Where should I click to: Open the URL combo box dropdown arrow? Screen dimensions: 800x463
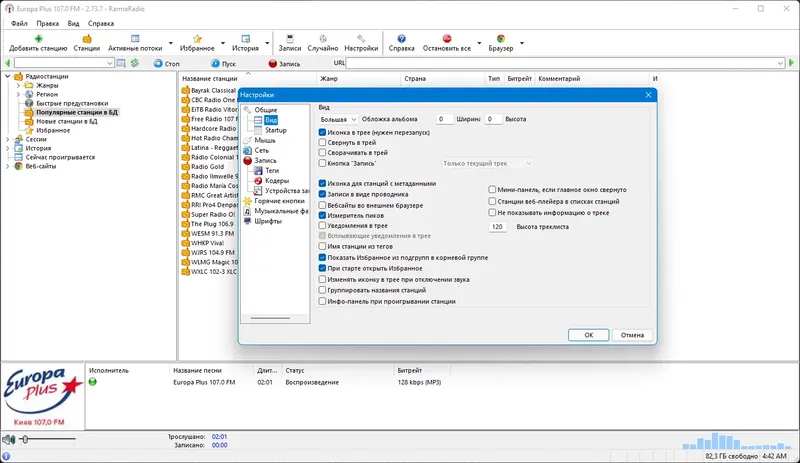pyautogui.click(x=780, y=63)
